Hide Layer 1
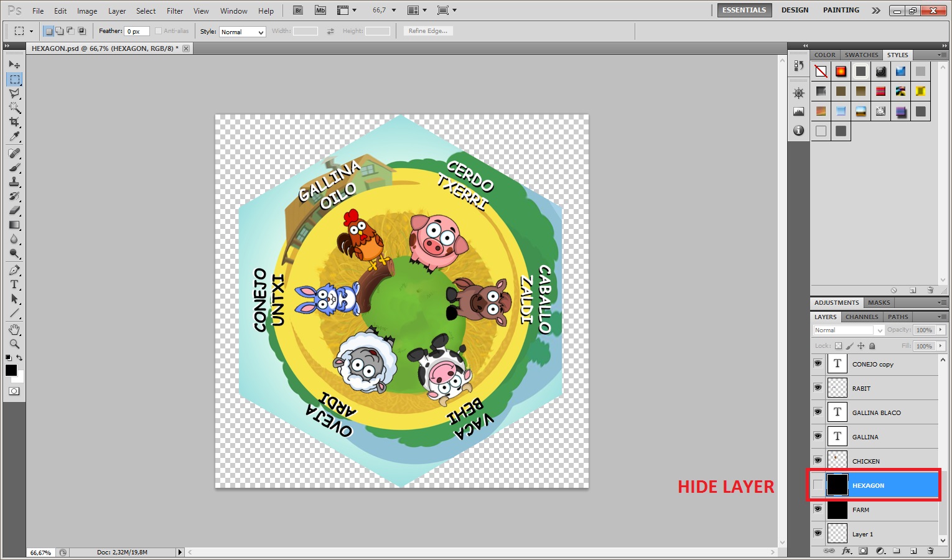This screenshot has height=560, width=952. click(818, 533)
